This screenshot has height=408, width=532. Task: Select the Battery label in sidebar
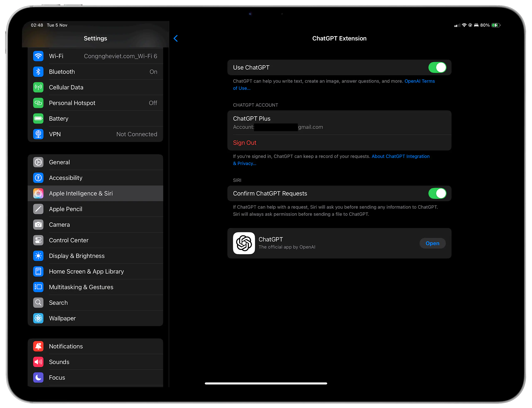pos(59,118)
